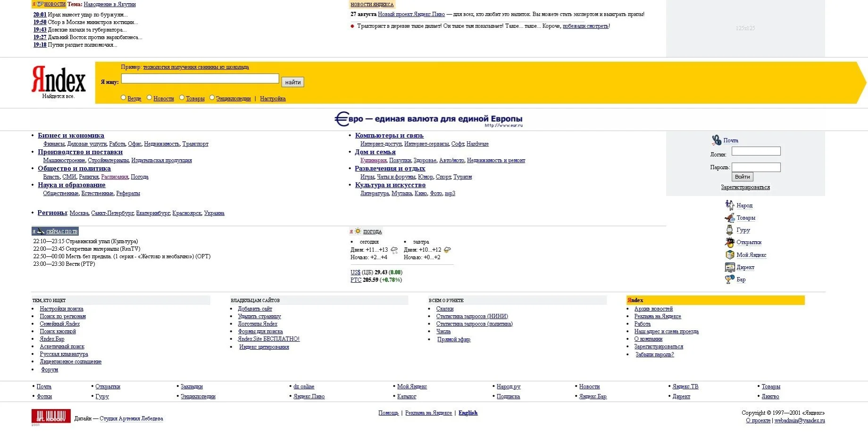
Task: Open the Настройки поиска link
Action: [x=61, y=309]
